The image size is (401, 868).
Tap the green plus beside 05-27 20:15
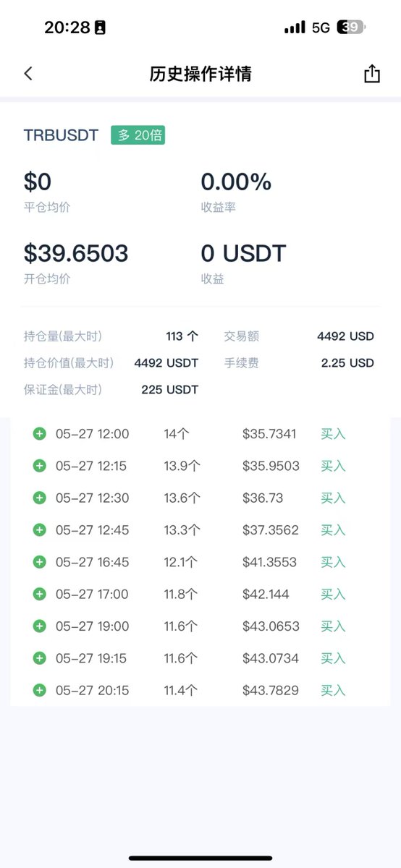40,690
